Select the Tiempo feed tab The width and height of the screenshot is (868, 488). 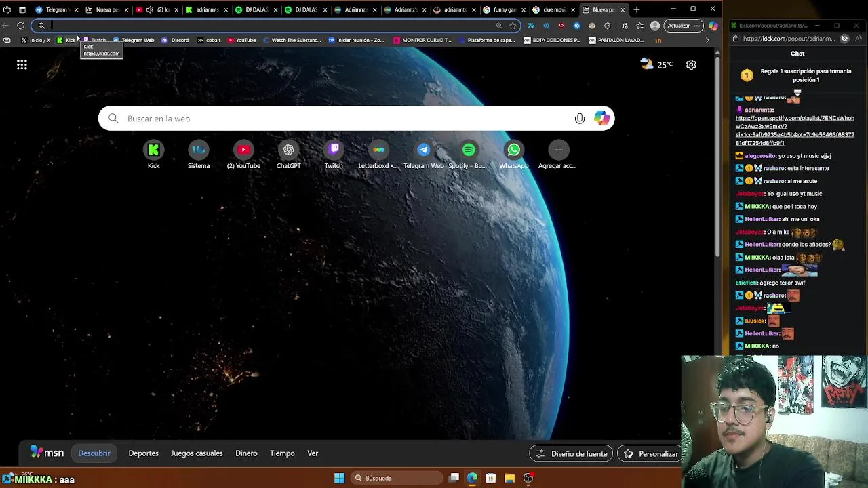pyautogui.click(x=282, y=453)
